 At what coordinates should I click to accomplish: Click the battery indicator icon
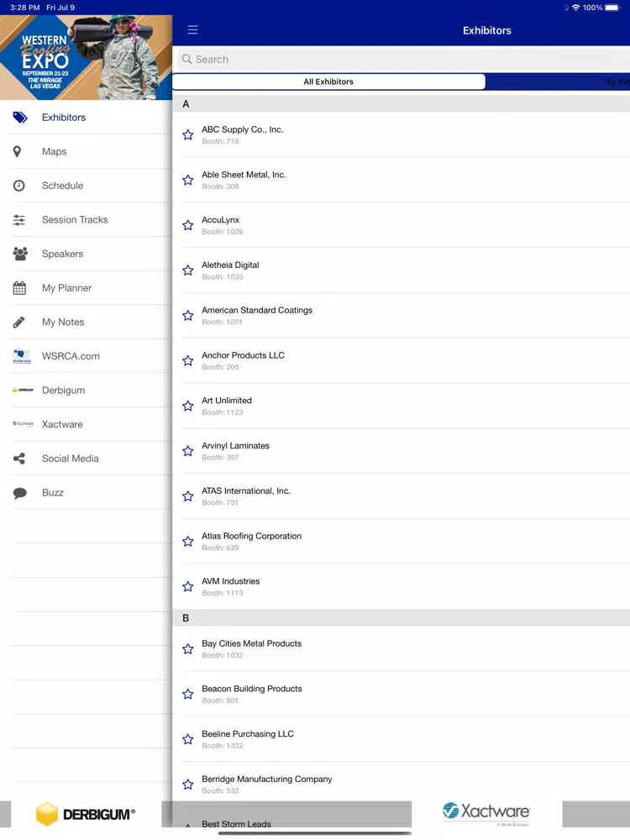(612, 8)
